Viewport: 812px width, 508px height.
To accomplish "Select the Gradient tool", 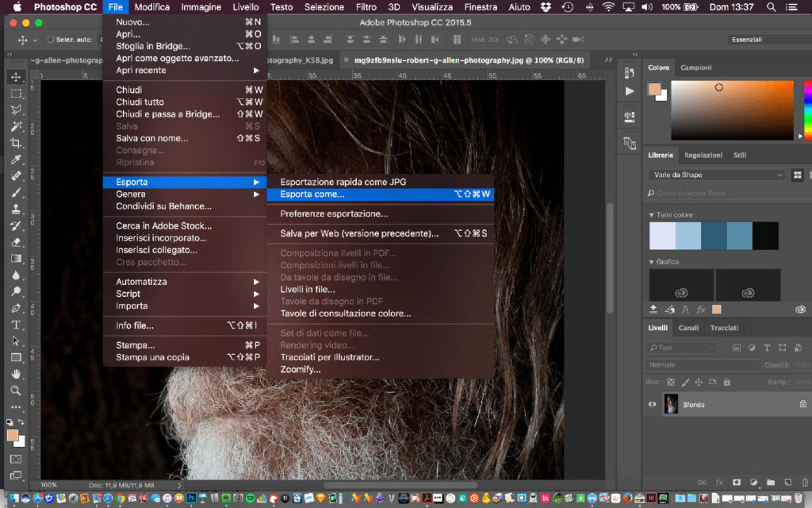I will 16,259.
